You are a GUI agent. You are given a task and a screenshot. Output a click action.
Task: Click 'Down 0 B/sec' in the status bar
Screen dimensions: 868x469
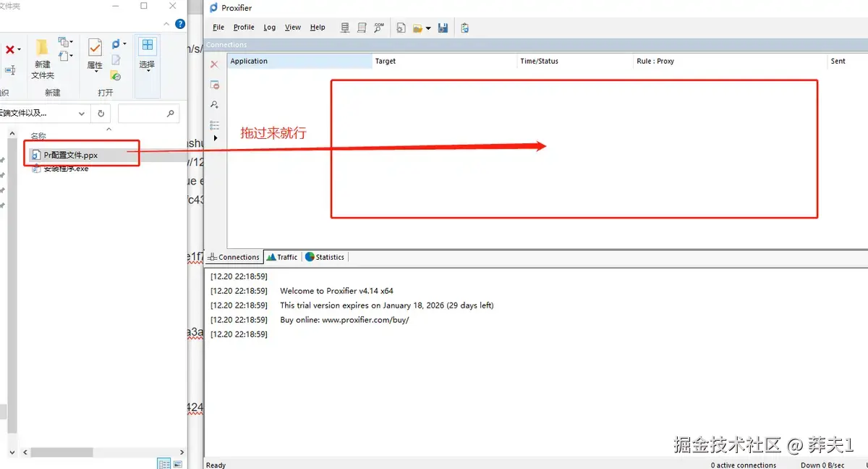[x=822, y=465]
